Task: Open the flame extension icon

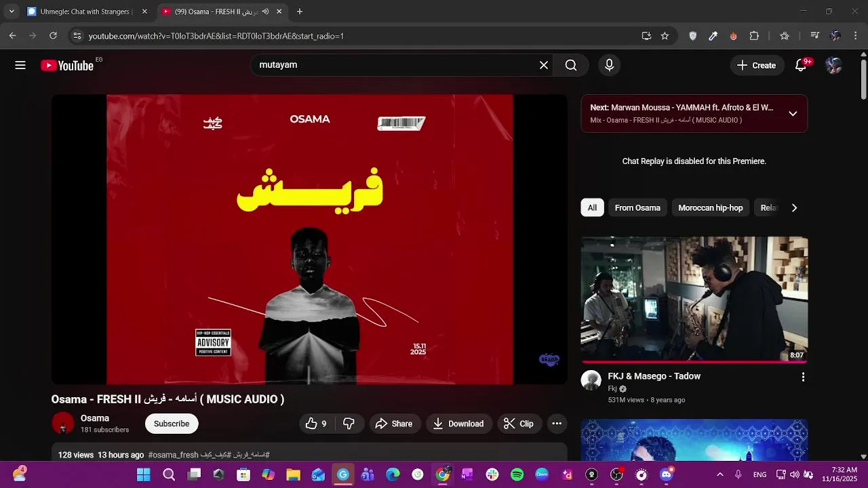Action: [733, 36]
